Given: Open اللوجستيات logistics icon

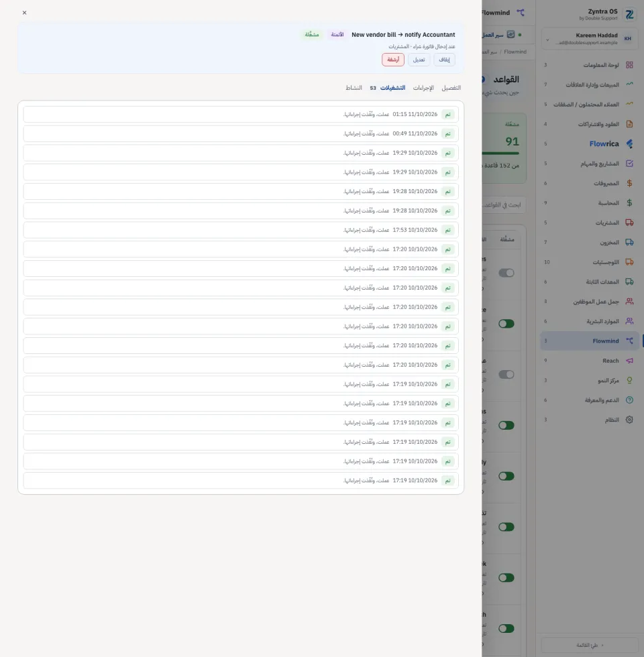Looking at the screenshot, I should pos(629,262).
